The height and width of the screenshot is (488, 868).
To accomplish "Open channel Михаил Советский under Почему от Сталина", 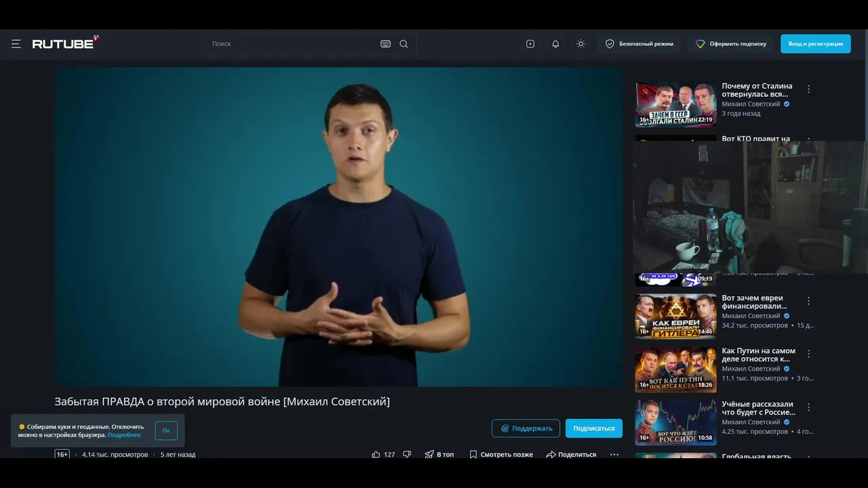I will coord(751,104).
